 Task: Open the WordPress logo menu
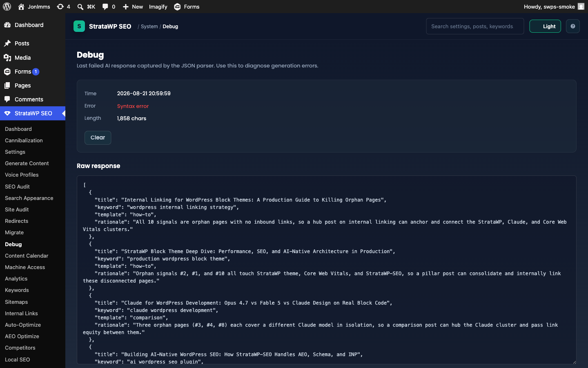tap(7, 7)
